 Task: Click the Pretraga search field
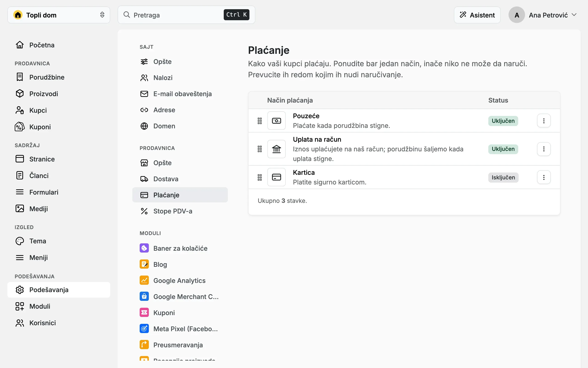(186, 15)
